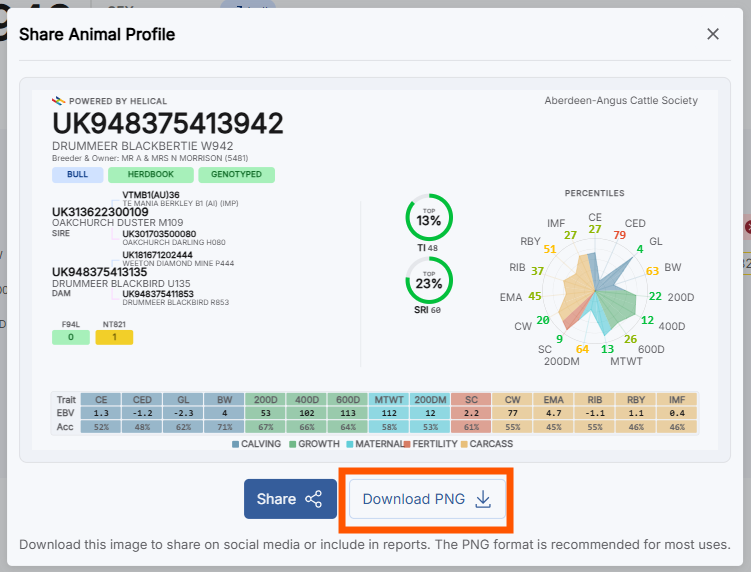Click the Share button
The height and width of the screenshot is (572, 751).
click(290, 499)
